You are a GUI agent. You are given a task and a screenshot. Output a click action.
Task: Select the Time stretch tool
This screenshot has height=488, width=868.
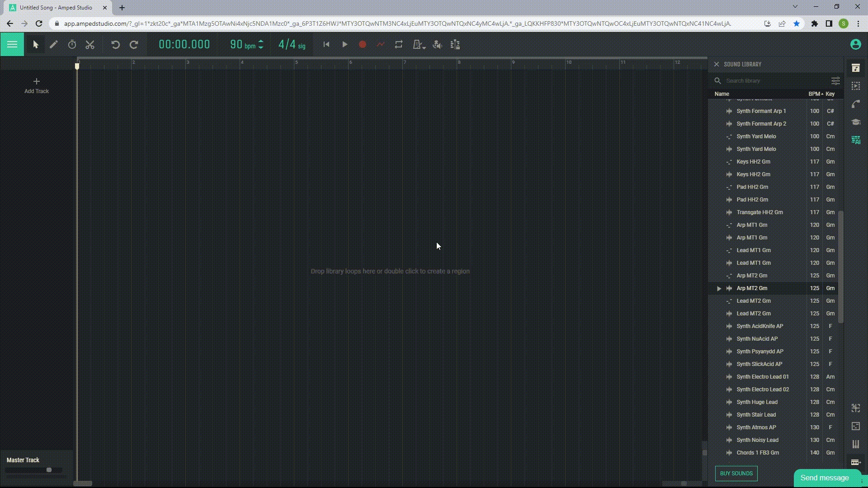(x=72, y=45)
